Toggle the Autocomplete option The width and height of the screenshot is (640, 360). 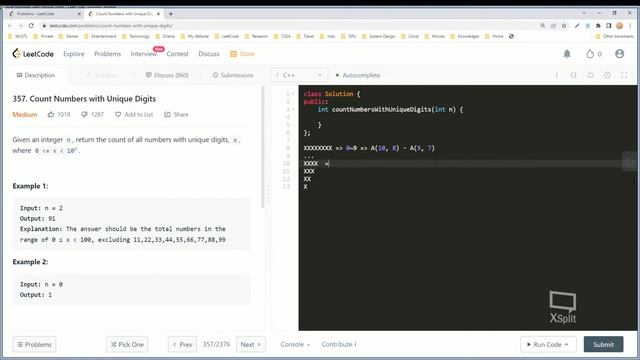coord(358,75)
